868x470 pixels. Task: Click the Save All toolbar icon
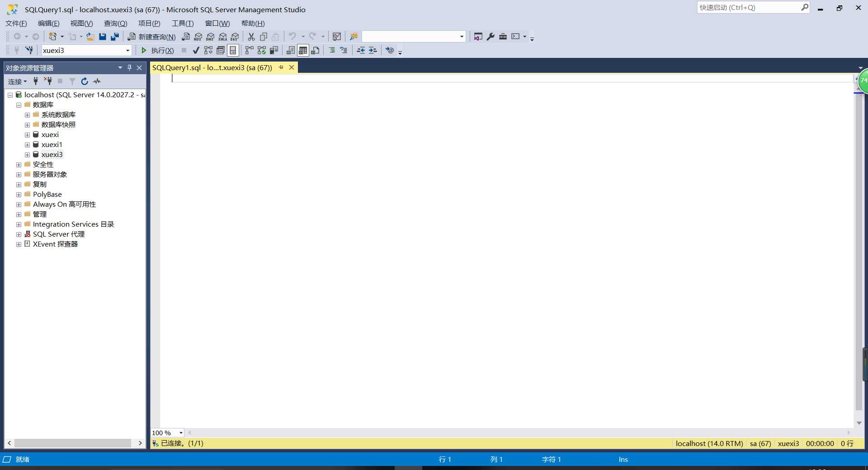(115, 37)
